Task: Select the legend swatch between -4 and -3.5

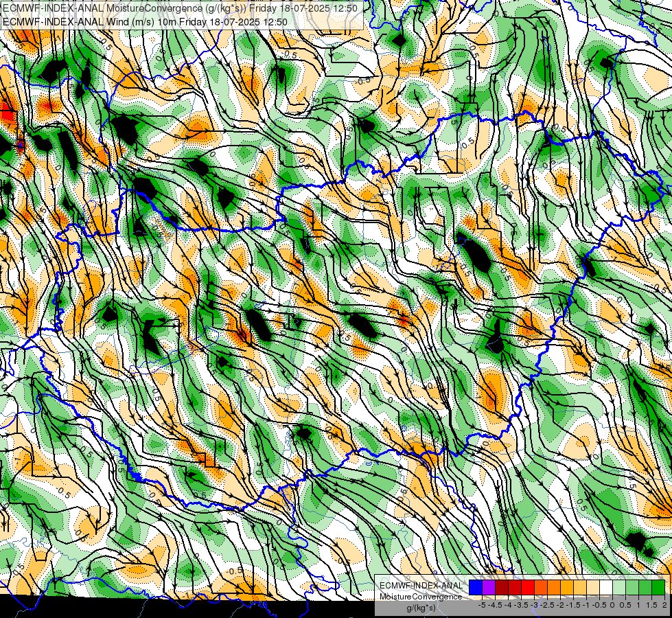Action: [515, 588]
